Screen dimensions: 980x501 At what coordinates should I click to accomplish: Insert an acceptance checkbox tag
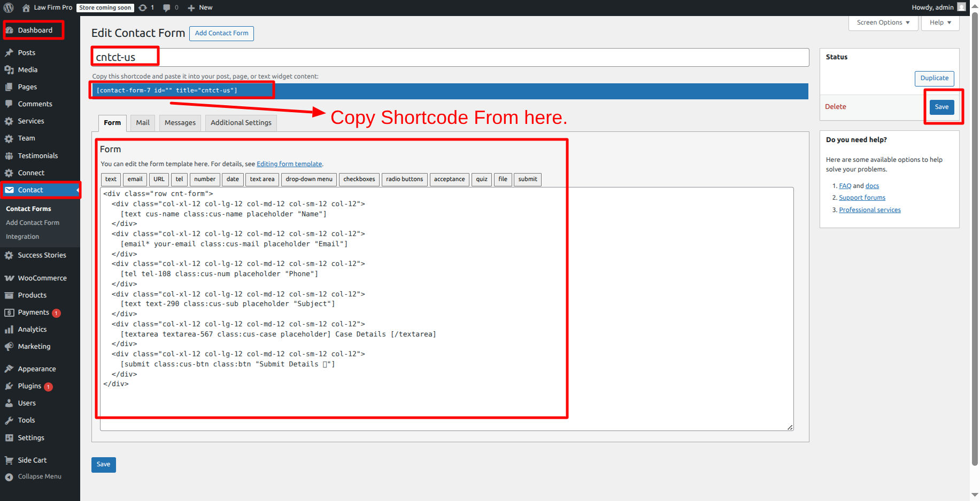tap(449, 179)
